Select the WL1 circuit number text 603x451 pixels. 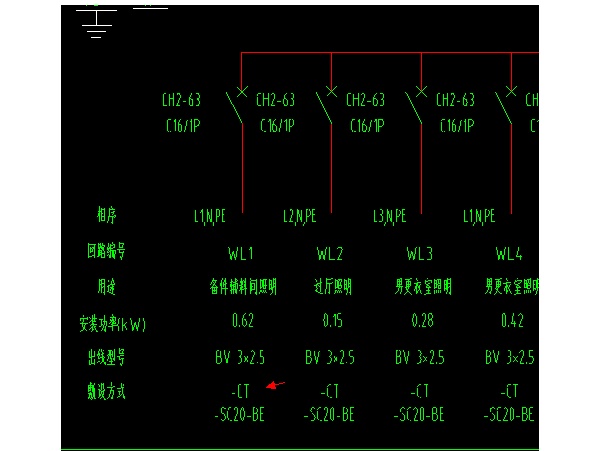tap(241, 252)
